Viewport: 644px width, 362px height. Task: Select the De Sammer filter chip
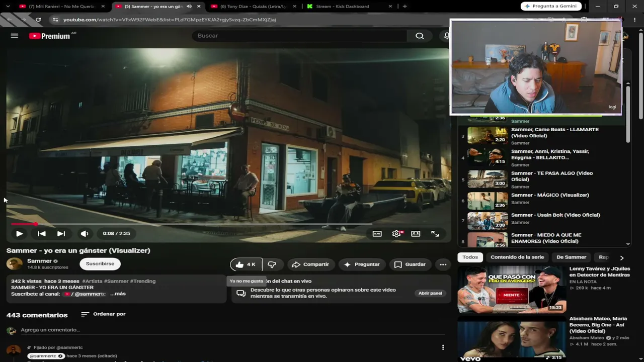click(x=571, y=257)
